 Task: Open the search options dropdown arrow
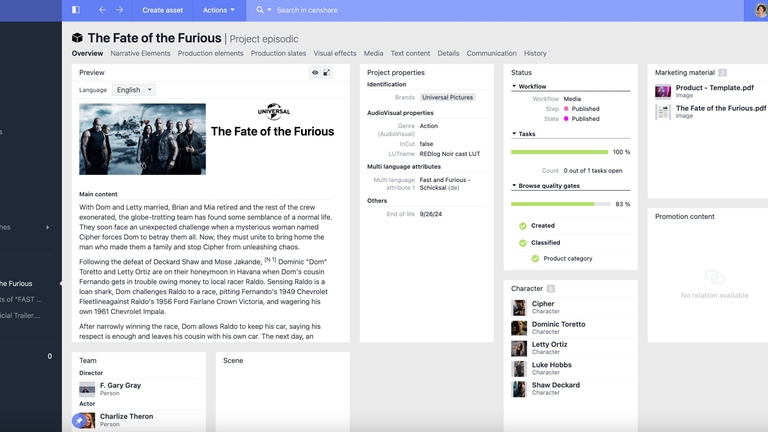click(x=269, y=10)
